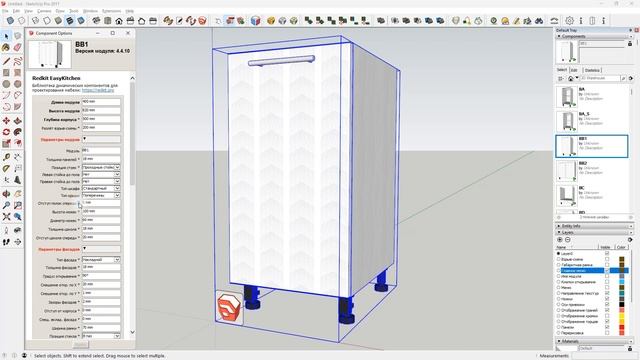Open the Тип шкафа dropdown
This screenshot has width=640, height=360.
click(101, 188)
